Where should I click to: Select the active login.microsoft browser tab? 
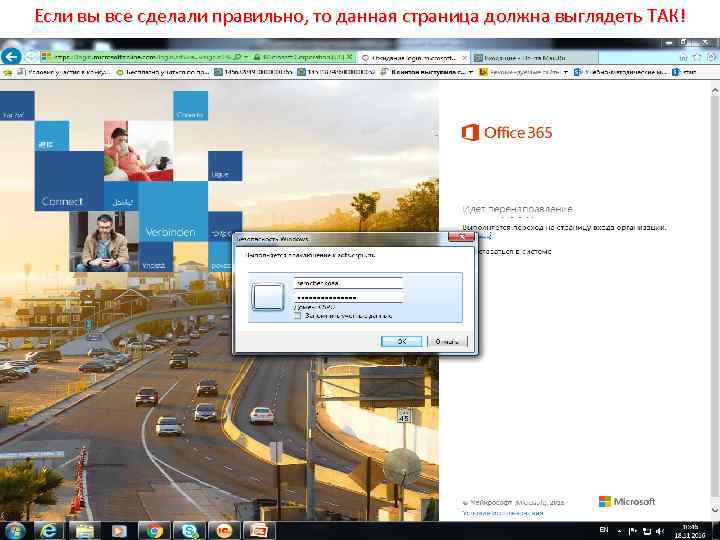tap(413, 58)
